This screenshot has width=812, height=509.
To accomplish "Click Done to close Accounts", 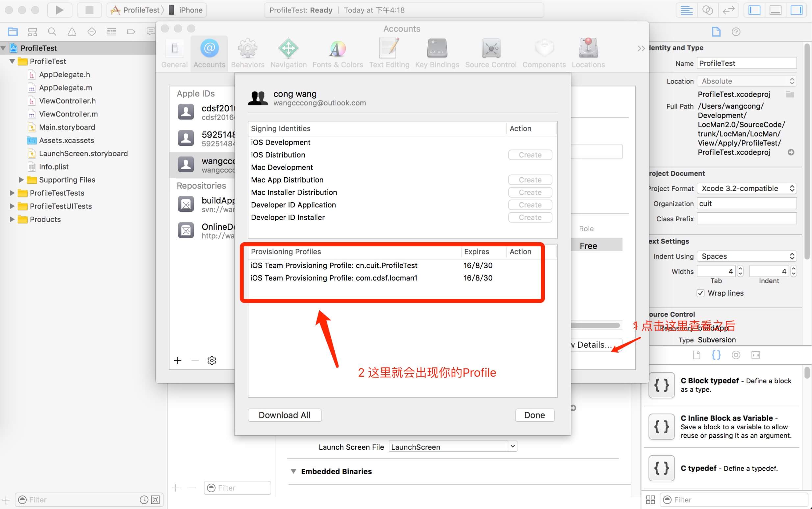I will pyautogui.click(x=534, y=415).
